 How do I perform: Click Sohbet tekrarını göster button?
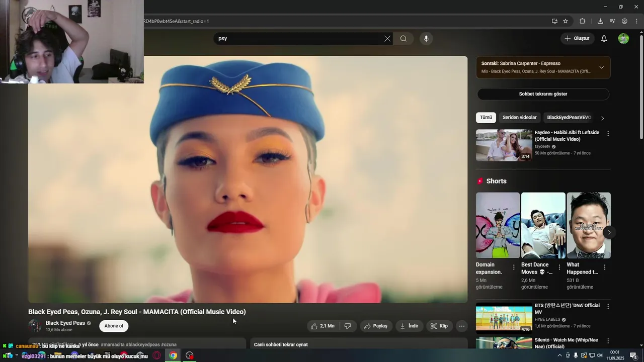coord(543,94)
